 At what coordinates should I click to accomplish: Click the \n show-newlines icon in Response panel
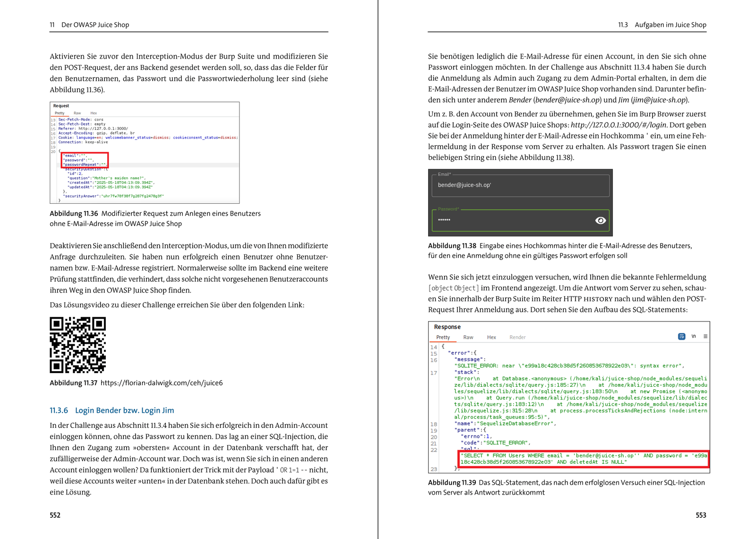click(694, 337)
